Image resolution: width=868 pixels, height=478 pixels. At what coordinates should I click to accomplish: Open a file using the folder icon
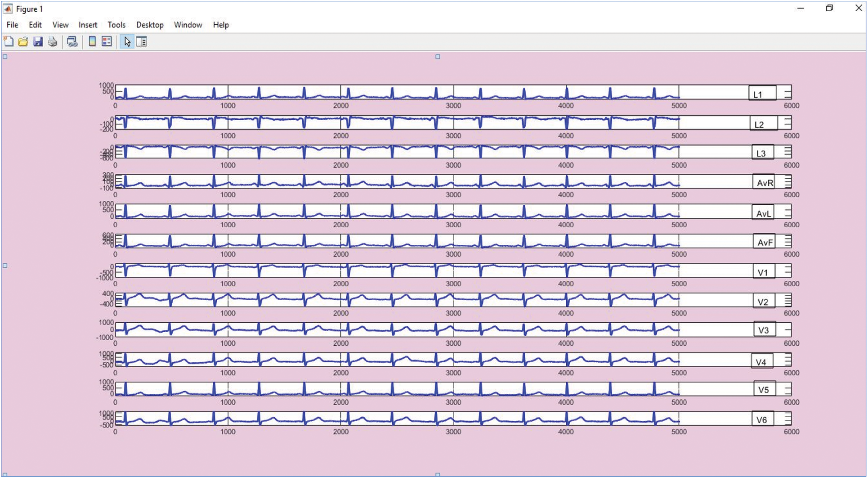pos(23,42)
